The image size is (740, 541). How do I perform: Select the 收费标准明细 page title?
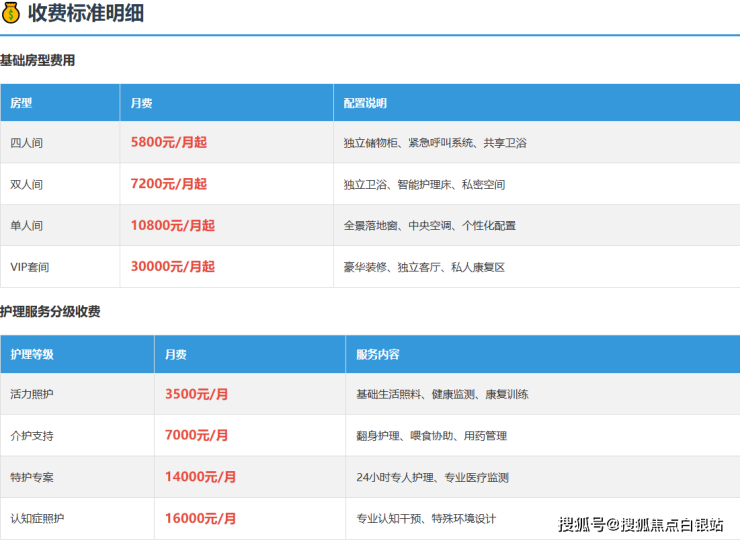click(x=86, y=15)
